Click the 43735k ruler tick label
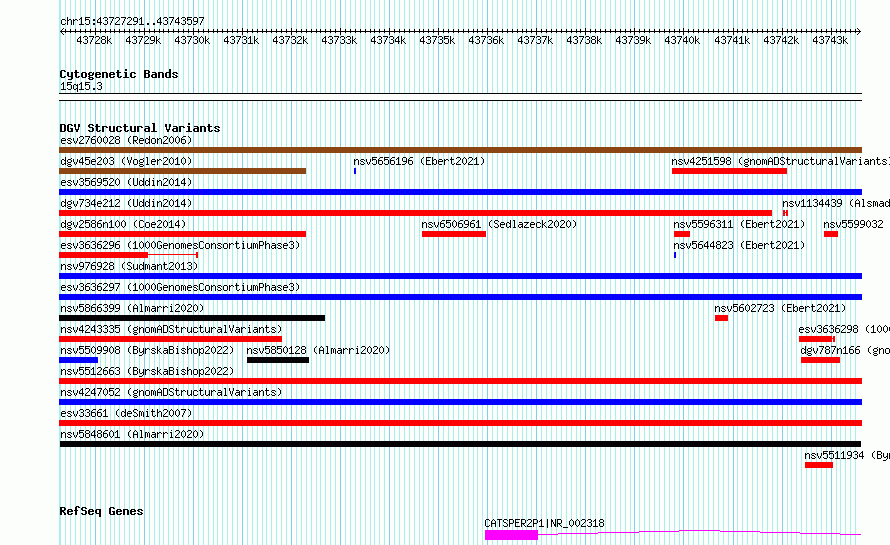Screen dimensions: 890x545 (437, 40)
